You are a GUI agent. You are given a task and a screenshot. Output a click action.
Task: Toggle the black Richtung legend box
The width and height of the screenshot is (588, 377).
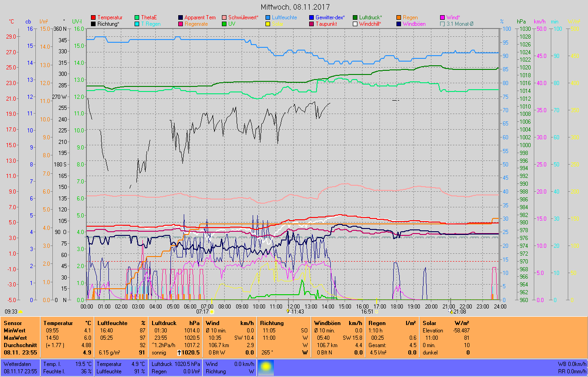(93, 24)
